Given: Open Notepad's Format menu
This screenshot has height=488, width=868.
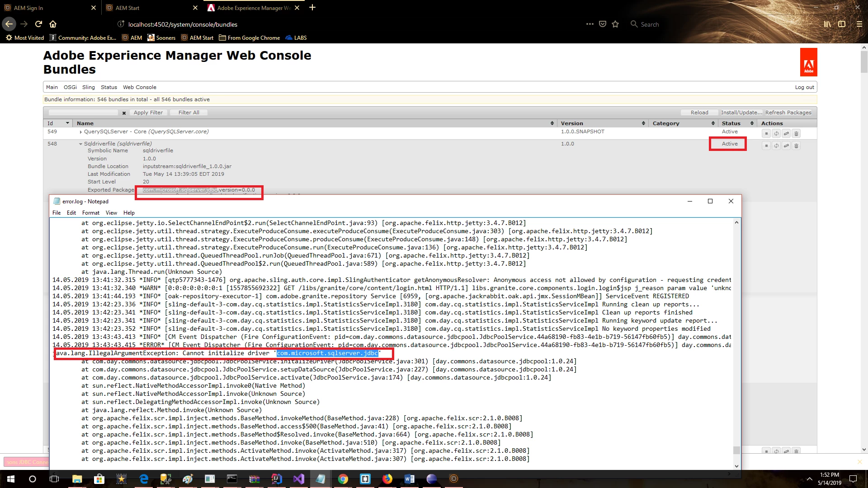Looking at the screenshot, I should coord(90,213).
